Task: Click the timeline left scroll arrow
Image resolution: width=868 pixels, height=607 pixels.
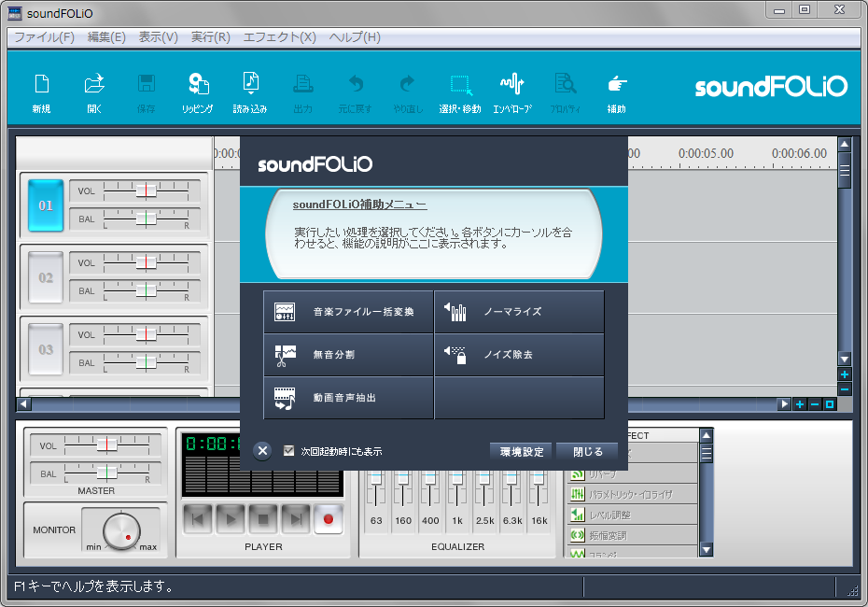Action: pyautogui.click(x=24, y=403)
